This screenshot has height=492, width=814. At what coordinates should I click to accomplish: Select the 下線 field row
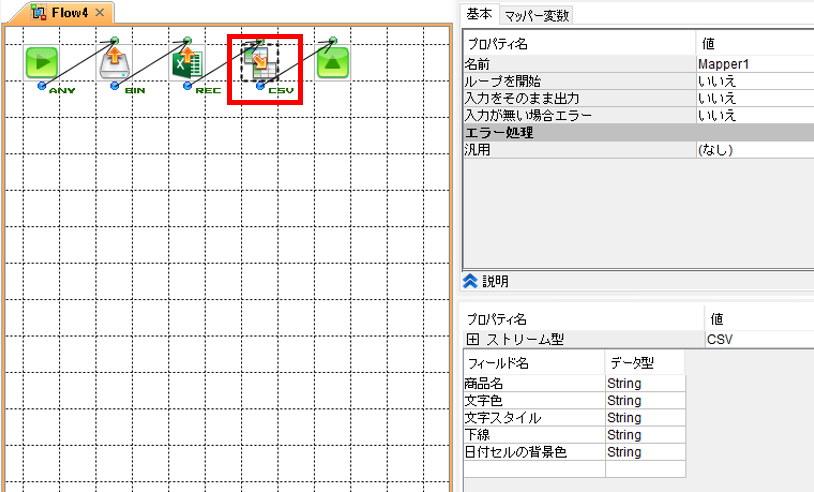click(x=575, y=435)
